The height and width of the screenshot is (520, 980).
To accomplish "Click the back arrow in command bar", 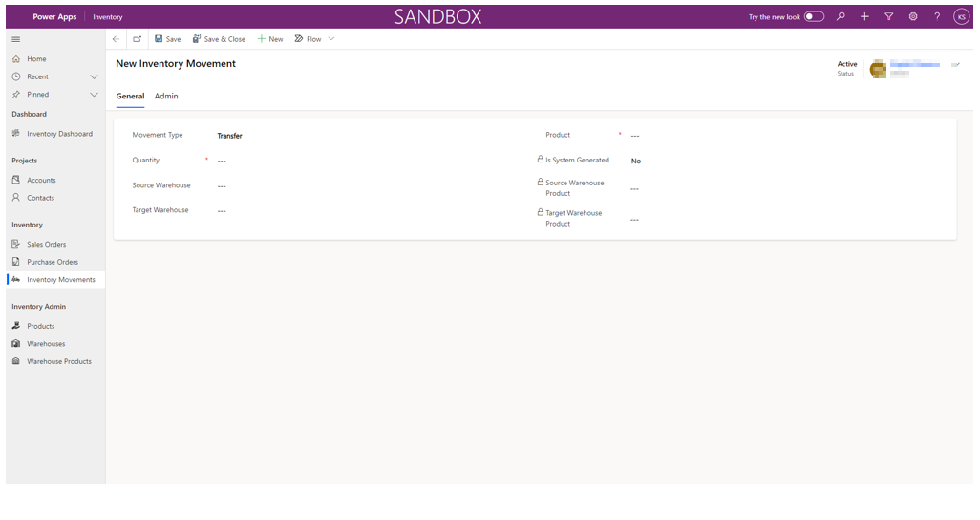I will click(116, 39).
